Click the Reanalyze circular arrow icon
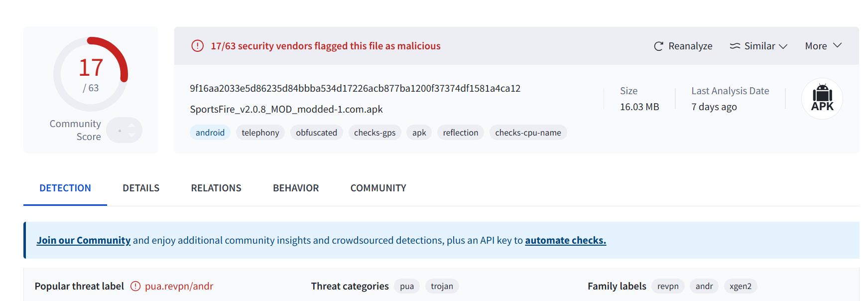 (x=658, y=46)
